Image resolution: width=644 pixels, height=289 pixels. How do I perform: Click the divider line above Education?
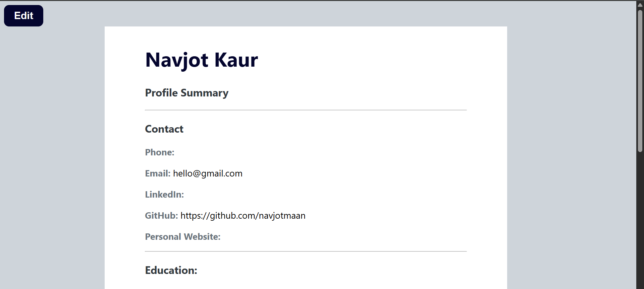pos(306,251)
